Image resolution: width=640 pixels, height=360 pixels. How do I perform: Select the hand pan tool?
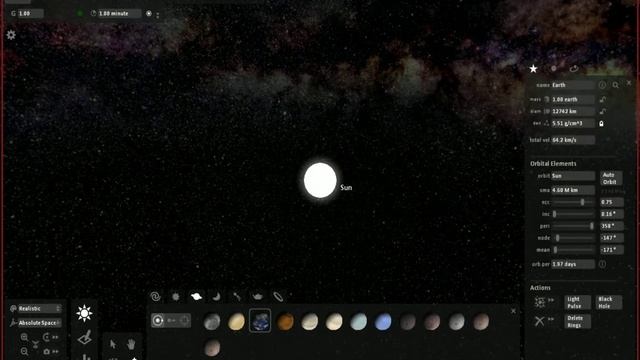point(131,344)
